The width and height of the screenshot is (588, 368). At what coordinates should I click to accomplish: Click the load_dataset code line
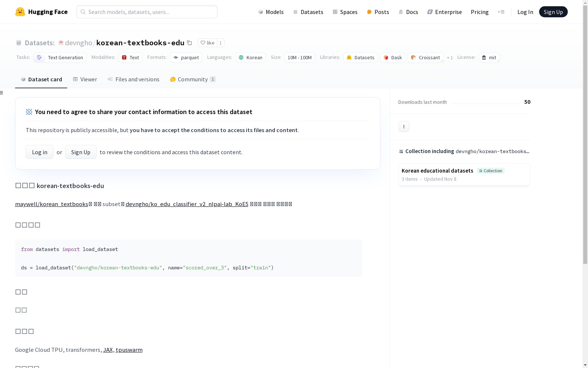click(147, 268)
